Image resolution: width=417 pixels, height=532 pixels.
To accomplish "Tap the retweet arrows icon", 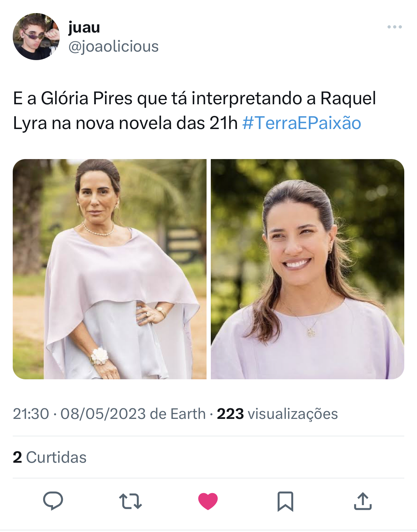I will [x=131, y=501].
